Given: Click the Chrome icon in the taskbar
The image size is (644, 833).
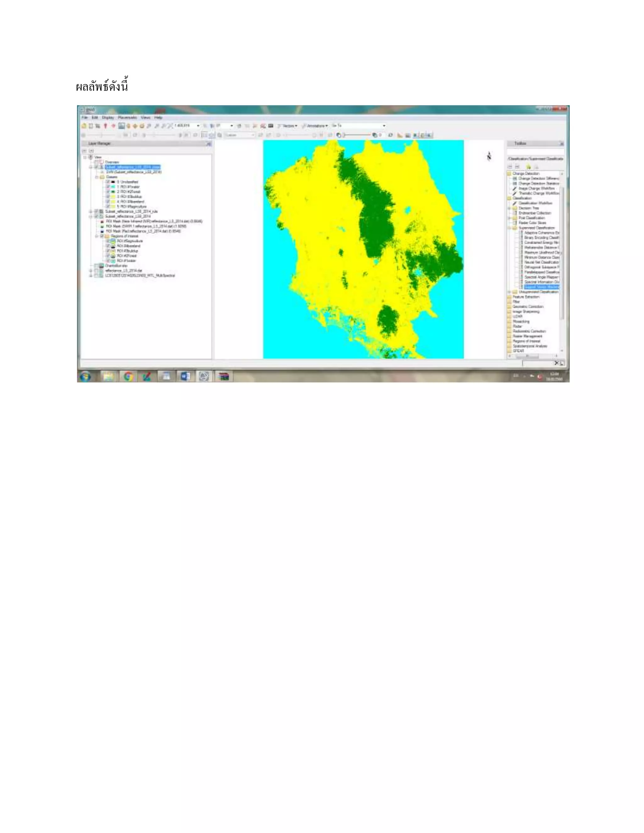Looking at the screenshot, I should pos(128,377).
